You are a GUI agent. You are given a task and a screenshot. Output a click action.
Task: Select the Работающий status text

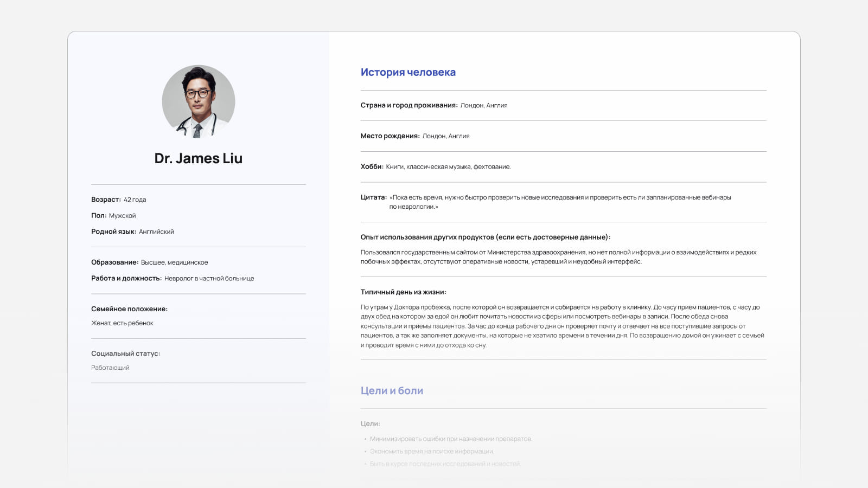[x=110, y=367]
